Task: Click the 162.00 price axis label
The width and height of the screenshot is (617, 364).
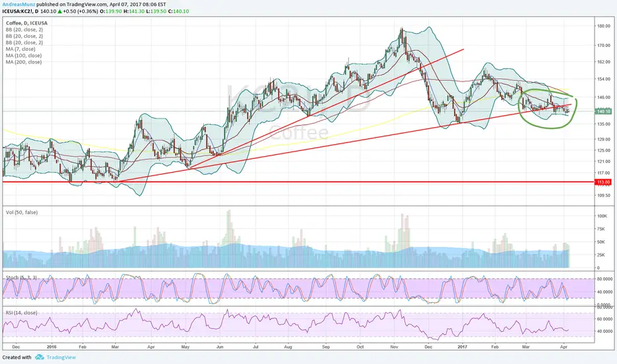Action: tap(604, 62)
